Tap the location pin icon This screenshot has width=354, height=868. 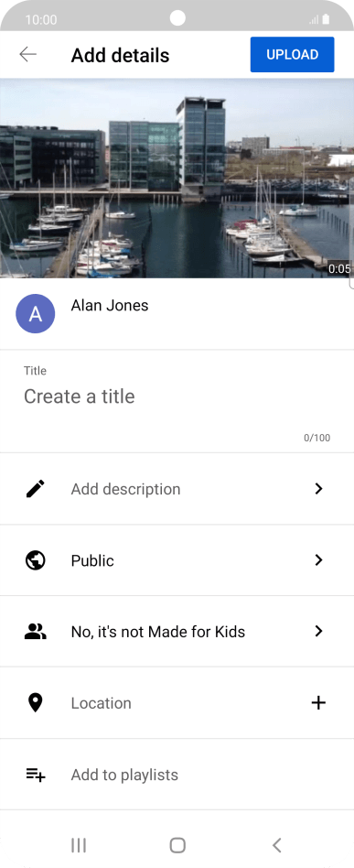click(36, 703)
